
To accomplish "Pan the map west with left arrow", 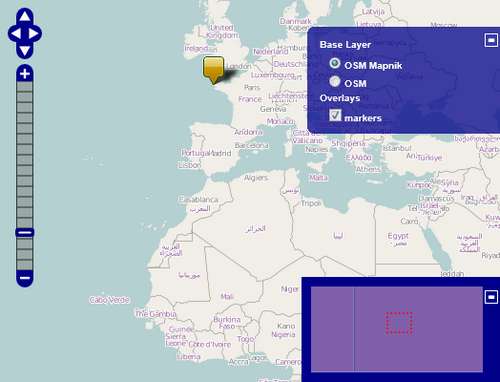I will 16,34.
